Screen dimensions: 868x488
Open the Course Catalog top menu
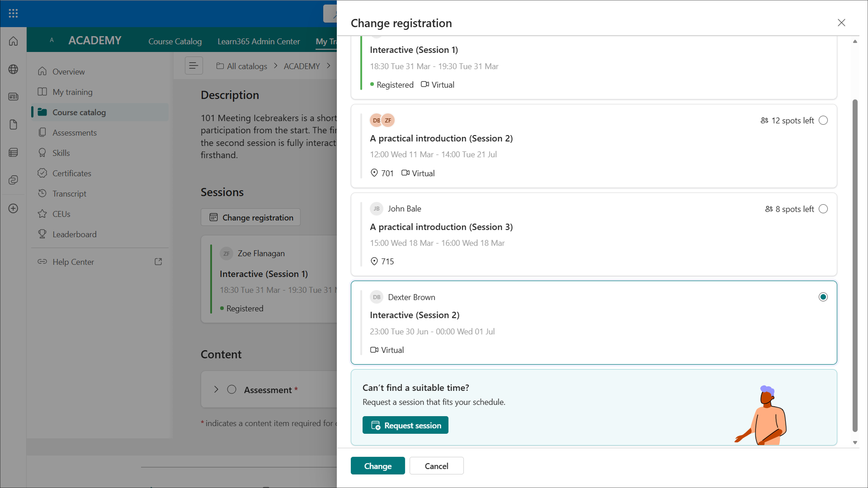coord(175,41)
